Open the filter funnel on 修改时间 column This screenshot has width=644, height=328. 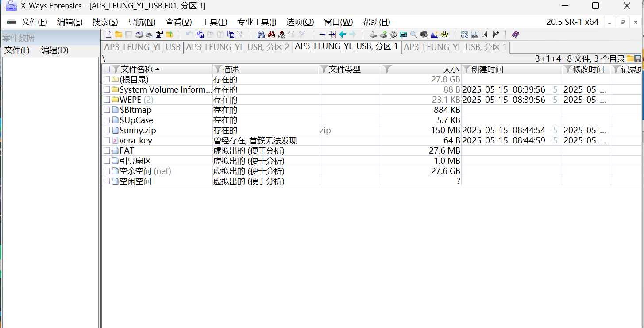click(x=568, y=69)
